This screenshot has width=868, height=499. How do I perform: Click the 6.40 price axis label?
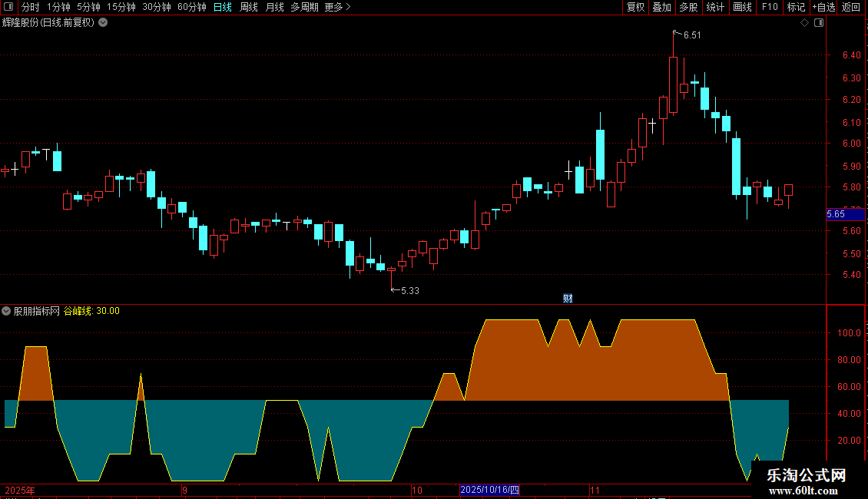click(851, 55)
